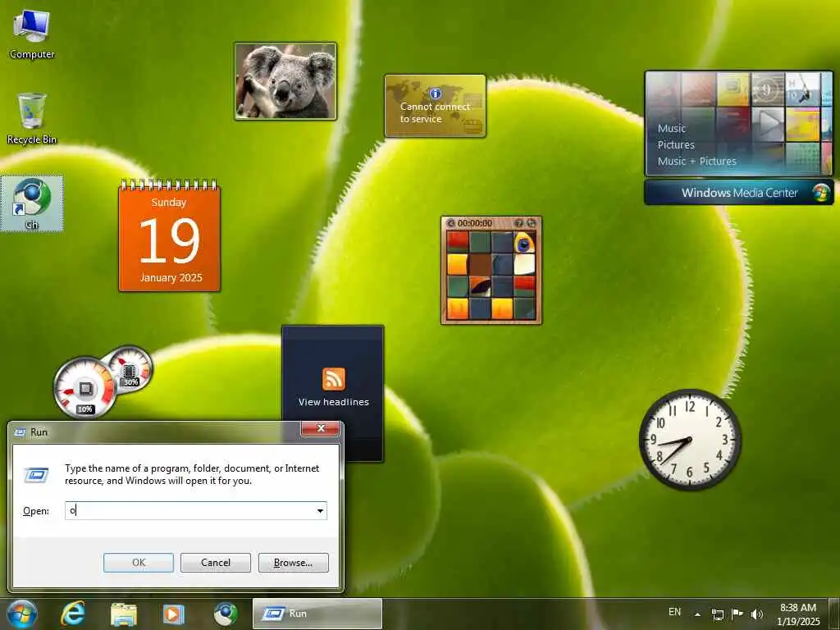Image resolution: width=840 pixels, height=630 pixels.
Task: Select the Recycle Bin desktop icon
Action: tap(32, 118)
